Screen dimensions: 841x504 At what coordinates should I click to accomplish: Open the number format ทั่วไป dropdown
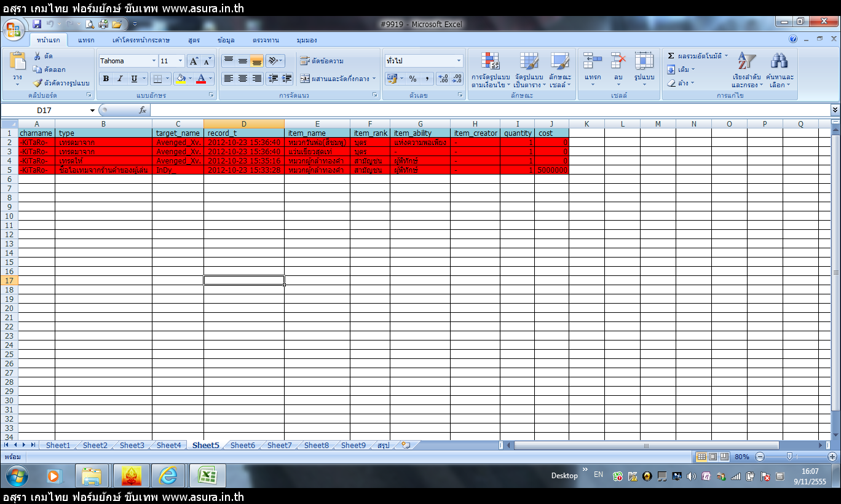click(459, 61)
